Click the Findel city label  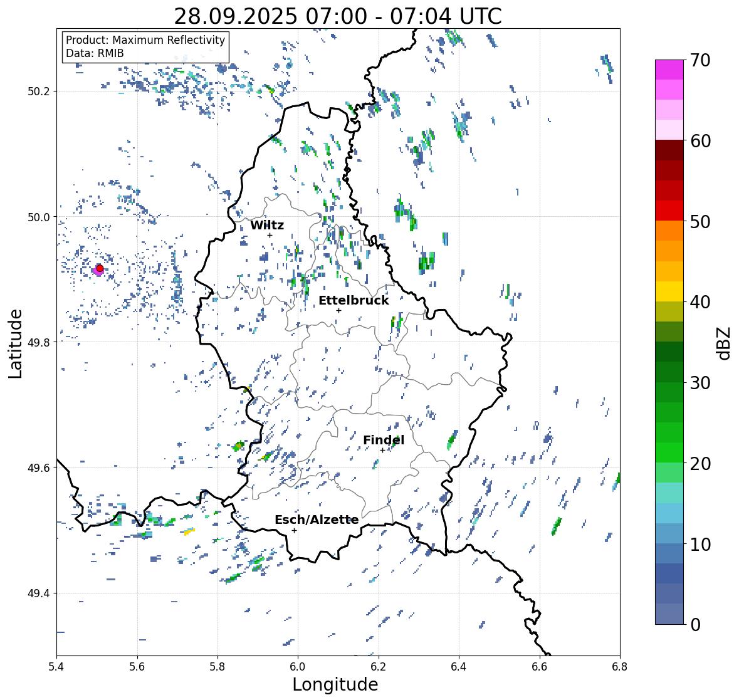pos(384,440)
